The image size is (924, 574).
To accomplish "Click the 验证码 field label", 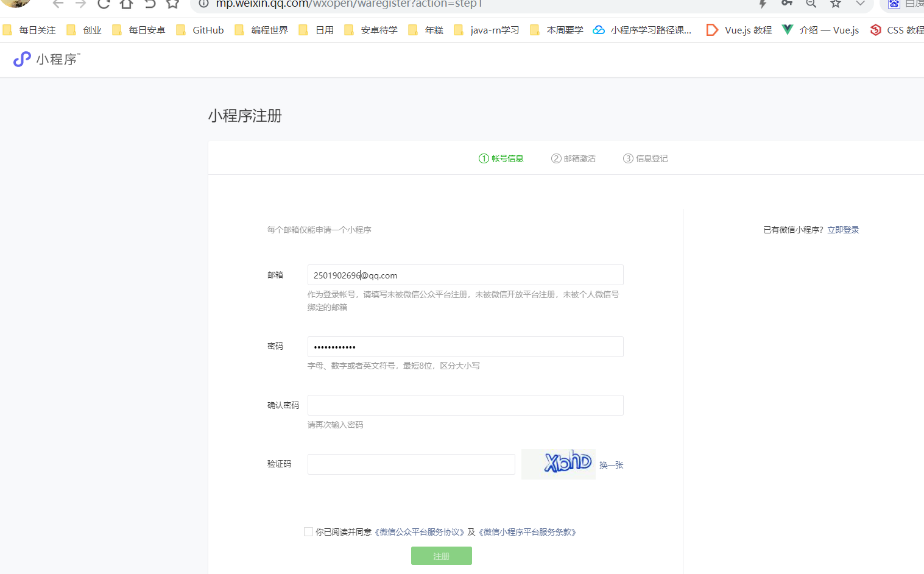I will [x=279, y=464].
